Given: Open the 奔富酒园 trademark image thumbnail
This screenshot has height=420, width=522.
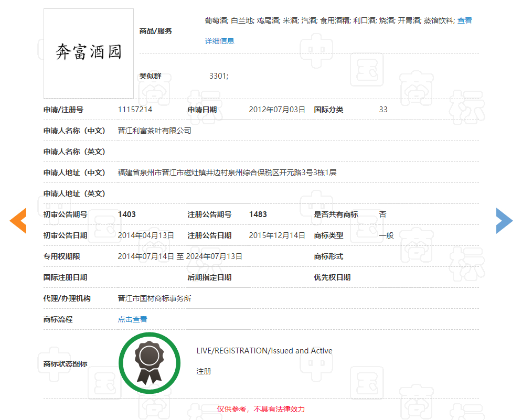Looking at the screenshot, I should click(89, 53).
